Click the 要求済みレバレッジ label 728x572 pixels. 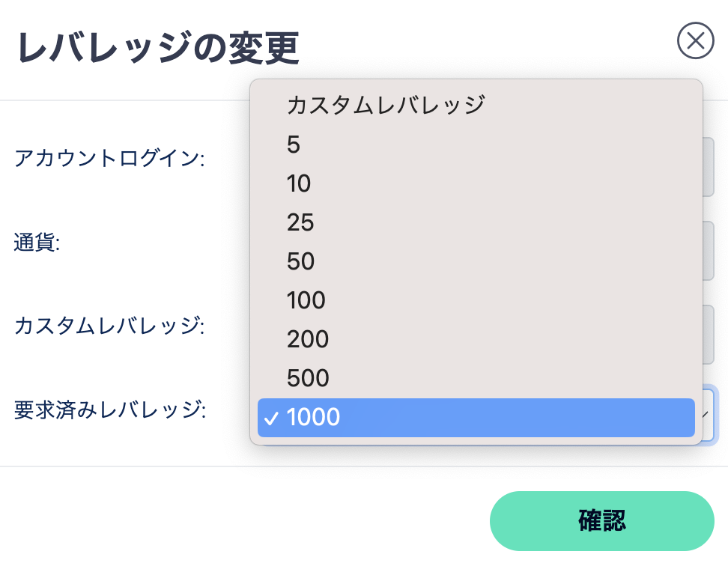[109, 410]
